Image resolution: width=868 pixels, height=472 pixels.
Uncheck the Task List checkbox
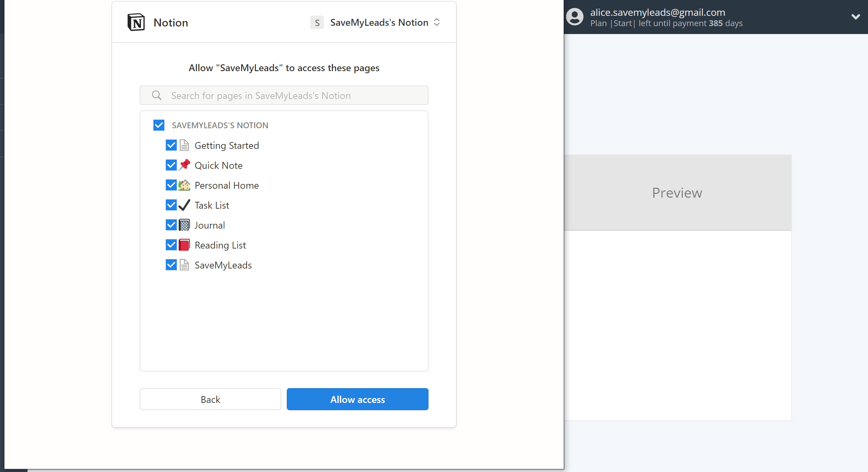coord(171,205)
